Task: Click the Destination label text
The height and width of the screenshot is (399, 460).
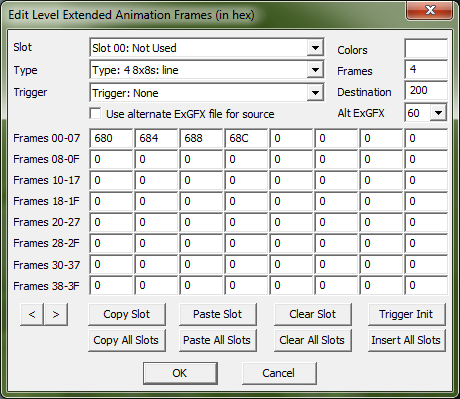Action: (x=364, y=92)
